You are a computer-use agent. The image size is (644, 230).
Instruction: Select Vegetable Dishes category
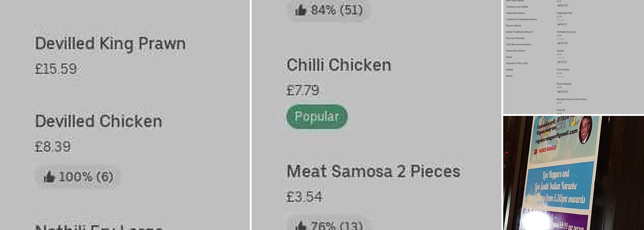tap(515, 13)
